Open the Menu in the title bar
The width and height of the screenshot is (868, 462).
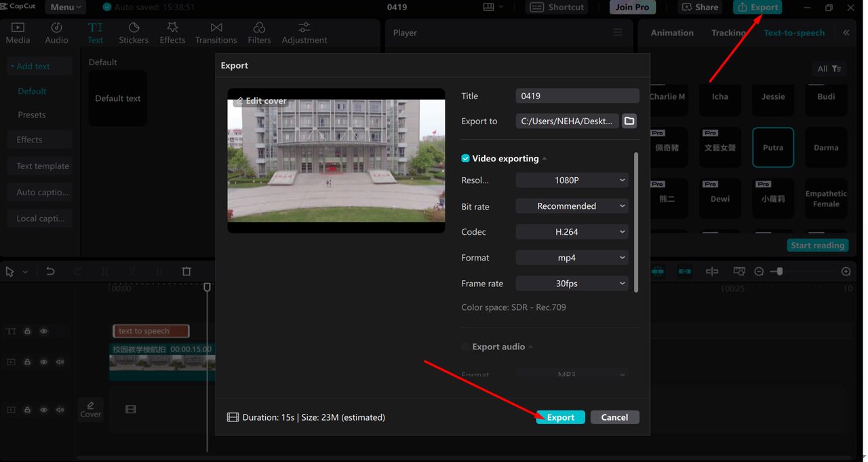coord(65,7)
